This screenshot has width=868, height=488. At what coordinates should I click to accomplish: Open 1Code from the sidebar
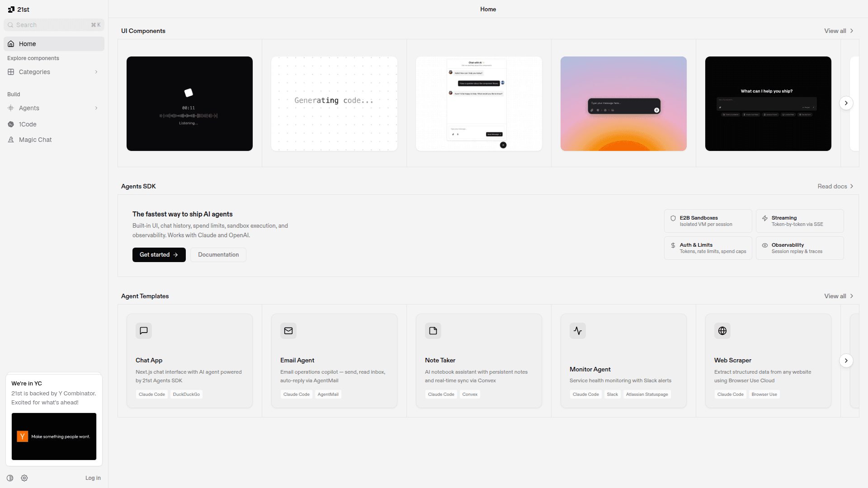(28, 124)
